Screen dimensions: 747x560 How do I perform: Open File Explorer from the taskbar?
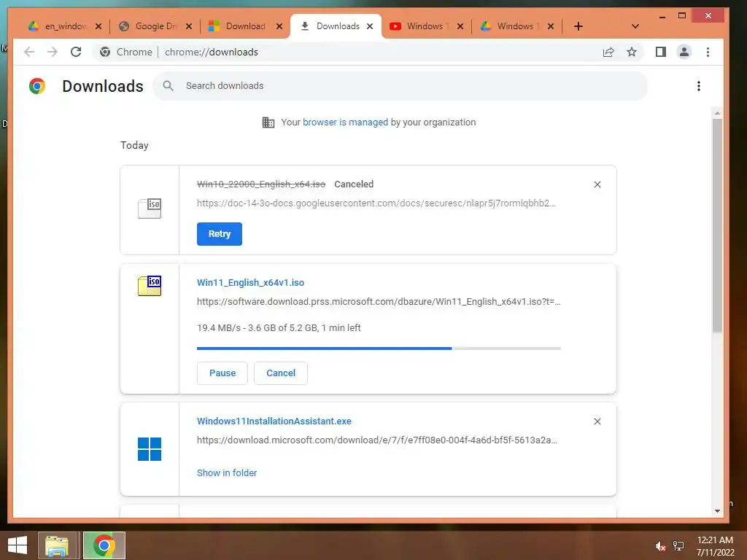[x=57, y=545]
